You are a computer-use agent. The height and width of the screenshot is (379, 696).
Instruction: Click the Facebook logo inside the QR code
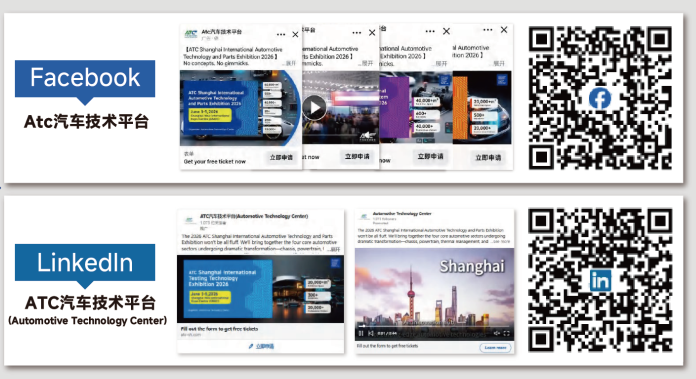[600, 98]
